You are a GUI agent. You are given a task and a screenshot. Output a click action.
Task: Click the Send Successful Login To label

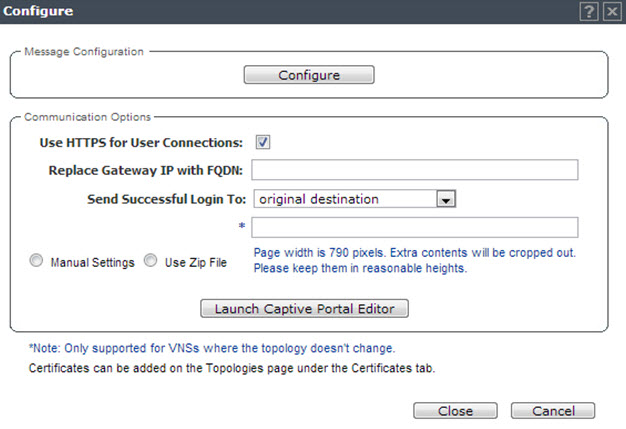pyautogui.click(x=166, y=199)
